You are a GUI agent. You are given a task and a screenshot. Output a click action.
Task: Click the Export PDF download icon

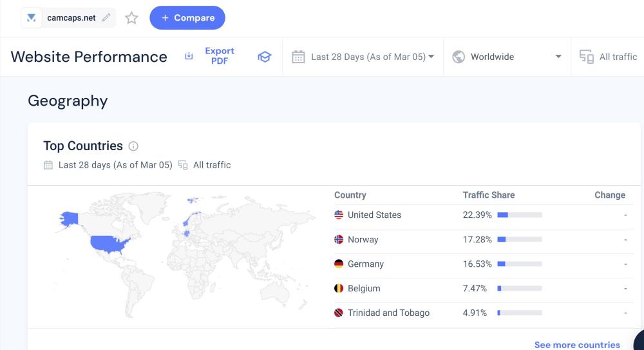pyautogui.click(x=189, y=57)
